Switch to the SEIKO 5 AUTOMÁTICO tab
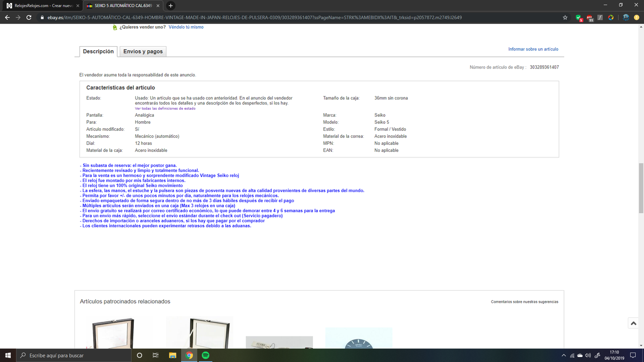 (123, 6)
